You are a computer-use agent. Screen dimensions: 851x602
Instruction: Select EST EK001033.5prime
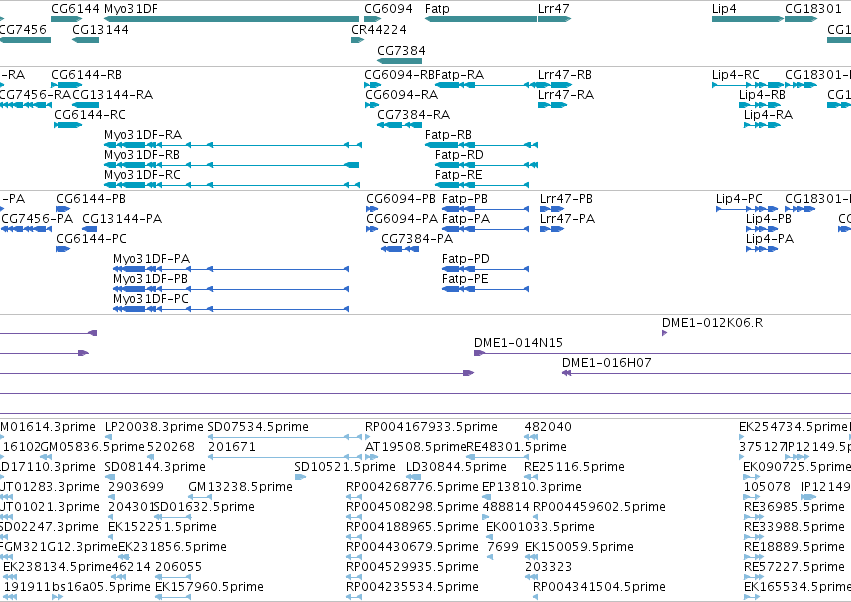pyautogui.click(x=489, y=536)
